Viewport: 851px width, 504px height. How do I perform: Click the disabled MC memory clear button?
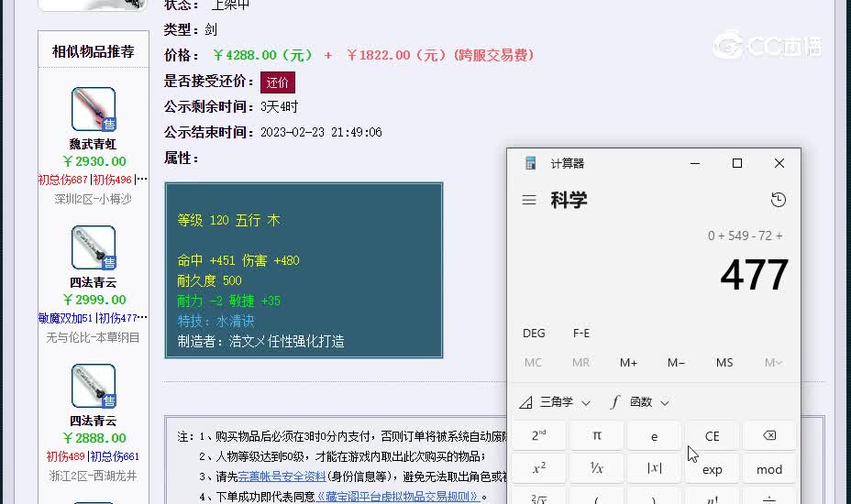(x=533, y=362)
